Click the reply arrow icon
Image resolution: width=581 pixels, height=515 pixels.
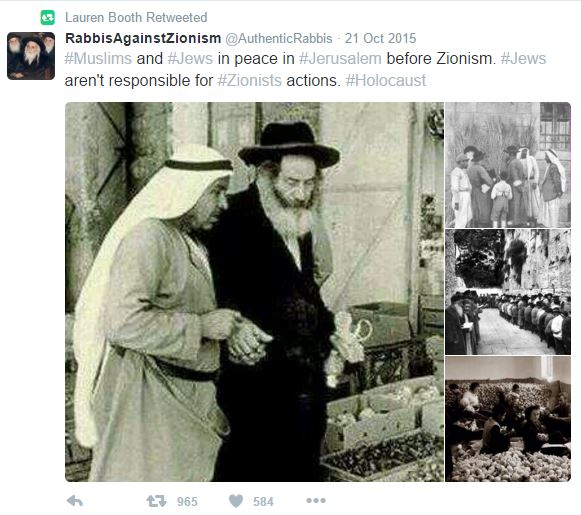pos(74,501)
